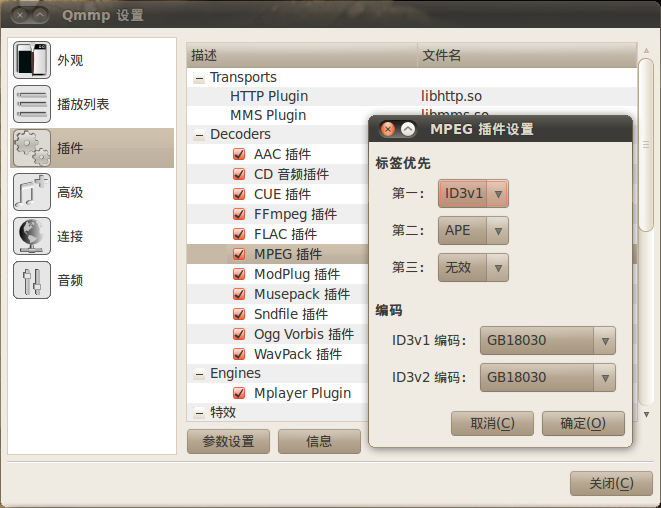Uncheck the AAC 插件 checkbox

239,154
